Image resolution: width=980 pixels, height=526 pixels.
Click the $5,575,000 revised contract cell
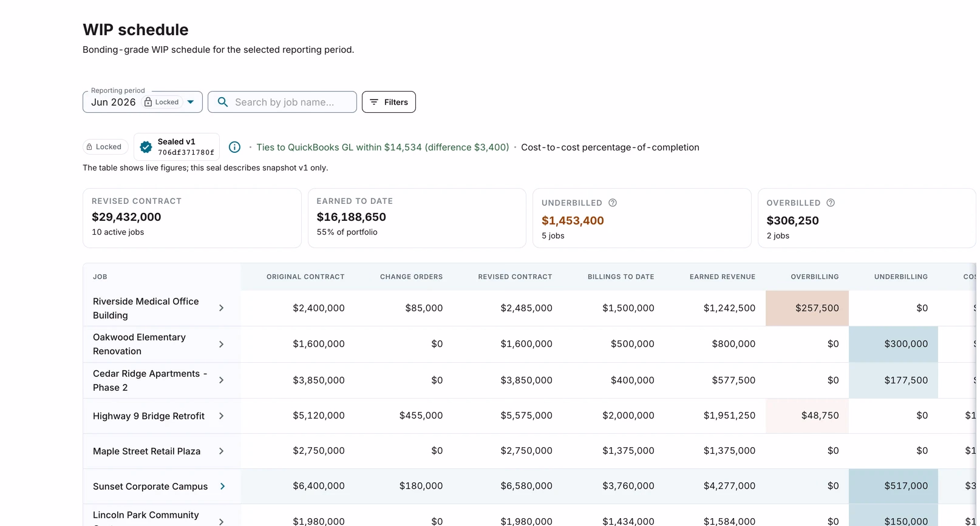tap(526, 416)
